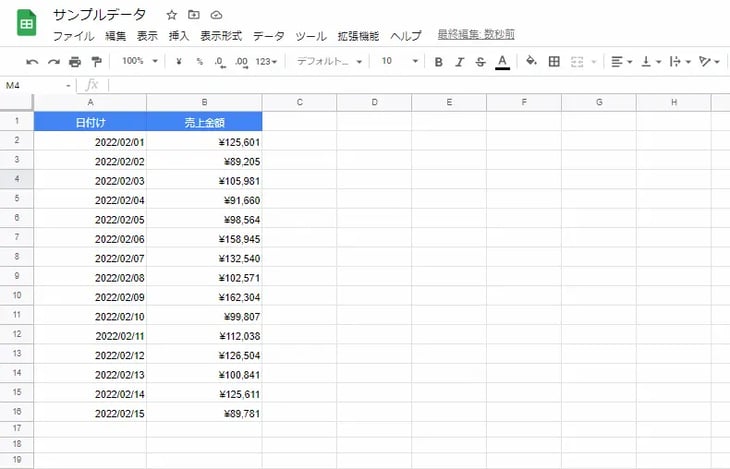Click the 最終編集 version history link

476,35
